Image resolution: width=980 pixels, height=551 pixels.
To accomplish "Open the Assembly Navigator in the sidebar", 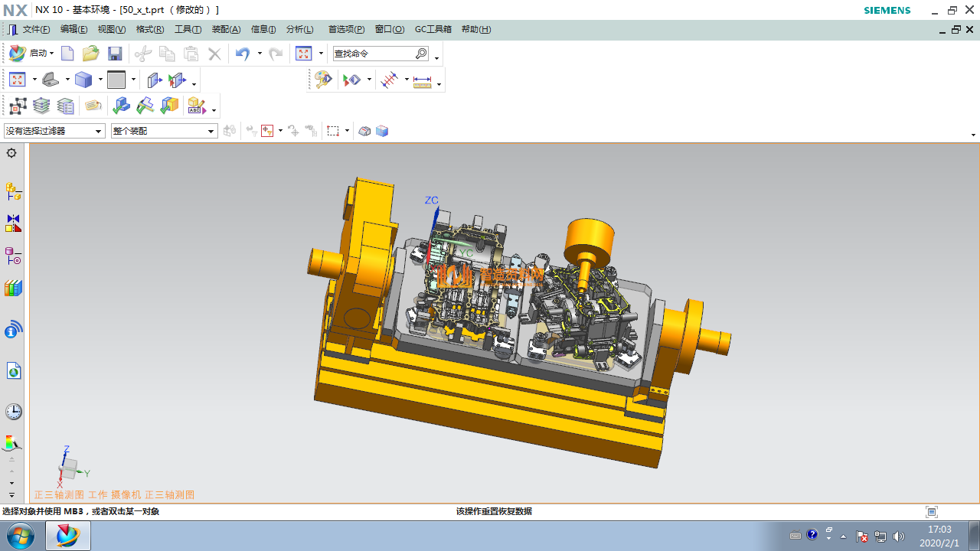I will coord(13,191).
